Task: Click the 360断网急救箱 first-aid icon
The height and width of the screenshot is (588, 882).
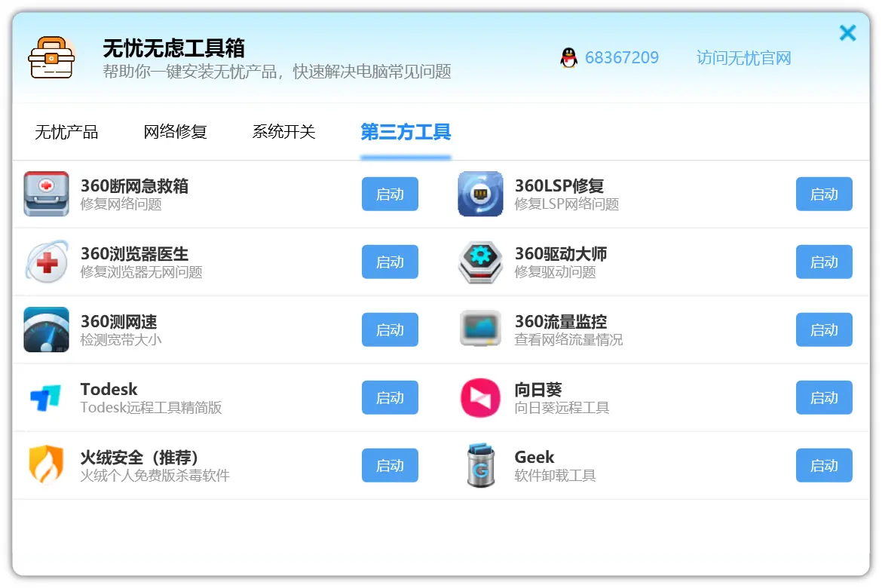Action: tap(46, 194)
